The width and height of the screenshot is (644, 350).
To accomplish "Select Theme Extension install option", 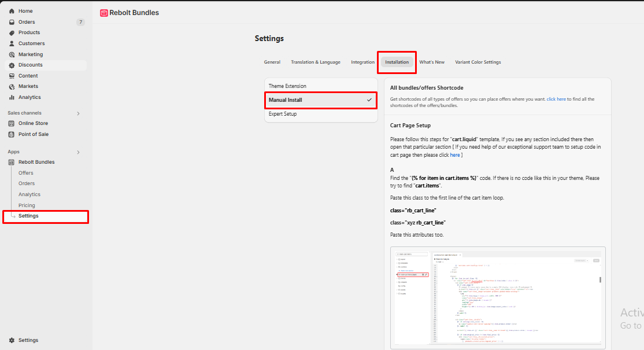I will [321, 86].
